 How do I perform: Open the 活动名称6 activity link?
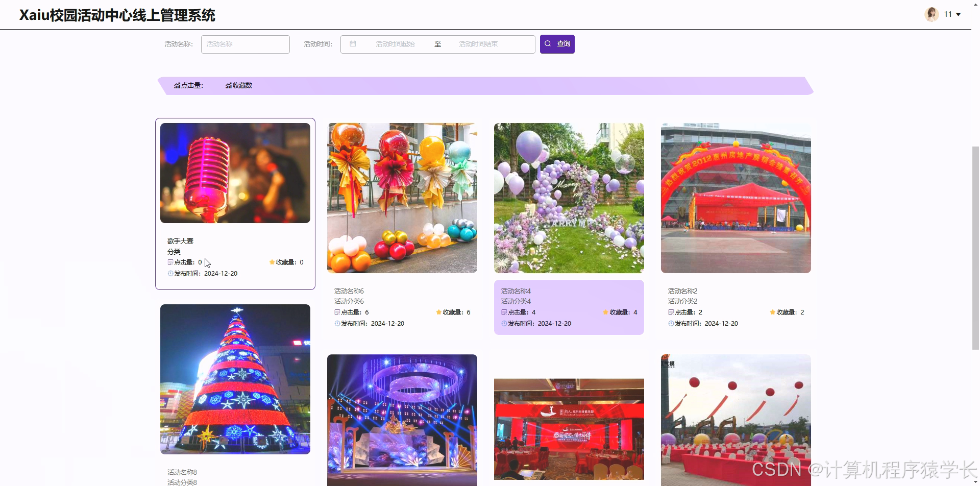(349, 290)
